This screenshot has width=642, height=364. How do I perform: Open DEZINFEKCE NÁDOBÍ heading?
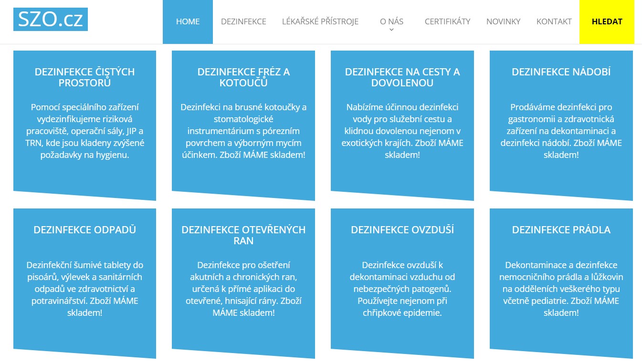561,72
